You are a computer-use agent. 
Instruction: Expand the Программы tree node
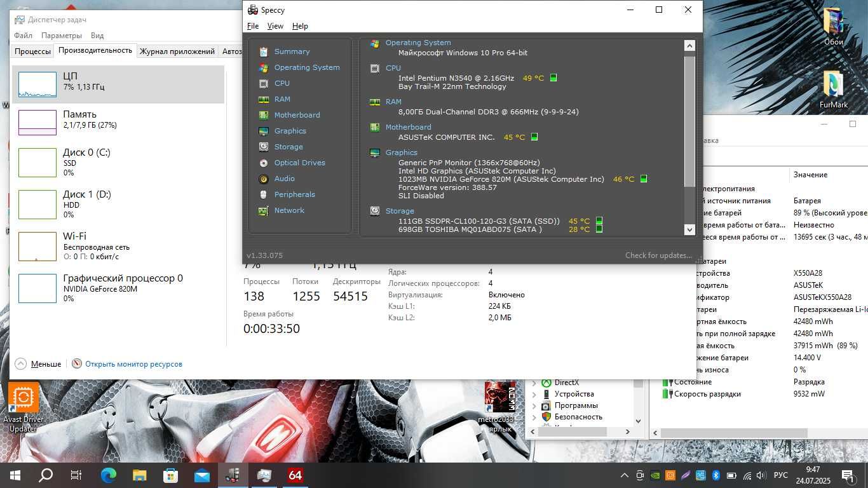[x=534, y=405]
